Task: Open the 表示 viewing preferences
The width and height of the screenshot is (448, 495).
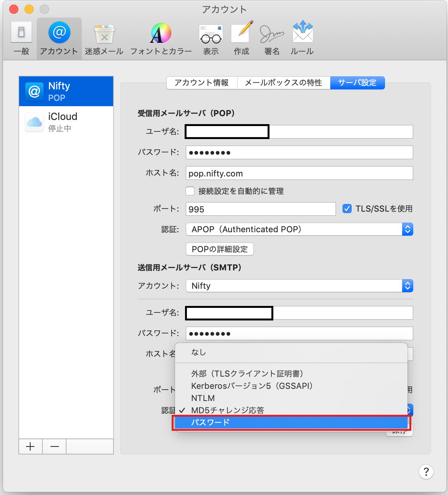Action: point(211,39)
